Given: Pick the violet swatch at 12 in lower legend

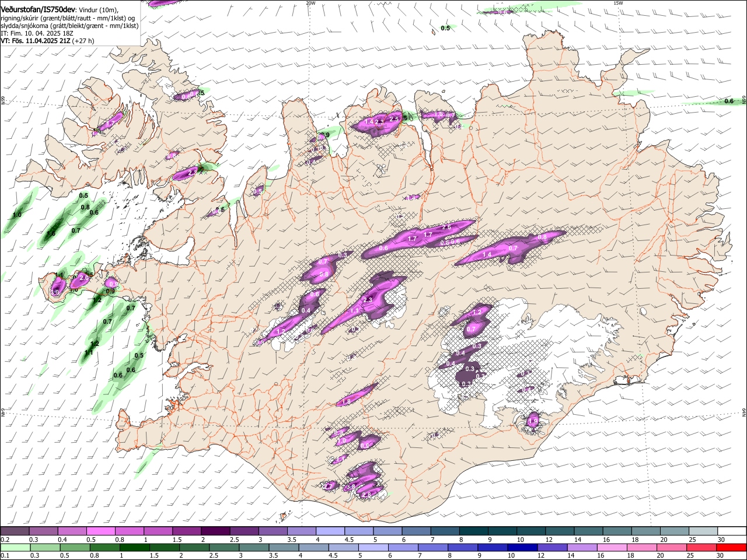Looking at the screenshot, I should tap(553, 547).
